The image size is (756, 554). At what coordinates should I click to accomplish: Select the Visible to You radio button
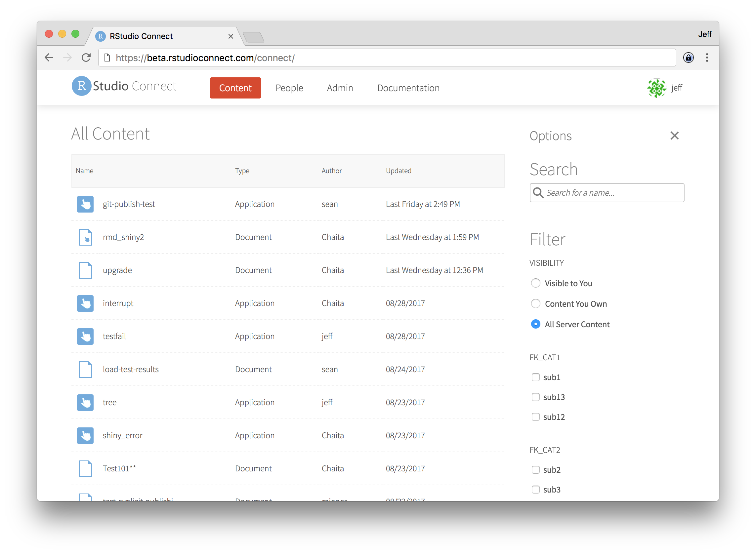(535, 283)
